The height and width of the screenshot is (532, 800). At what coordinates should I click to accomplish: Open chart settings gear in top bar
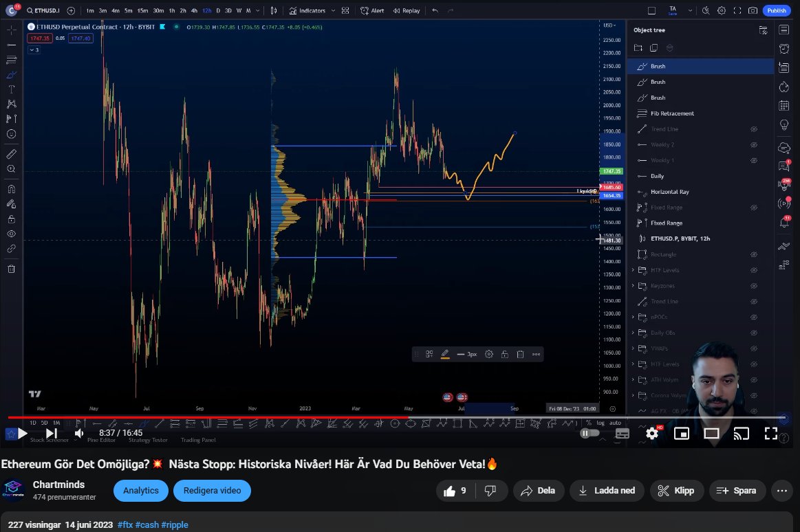point(722,11)
